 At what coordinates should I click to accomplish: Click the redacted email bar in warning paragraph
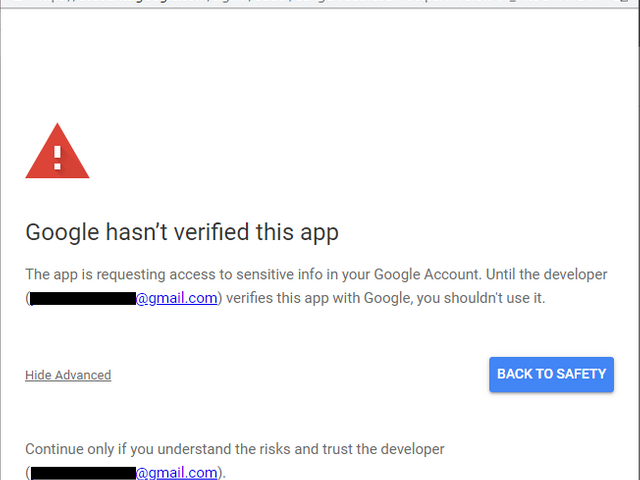tap(82, 298)
